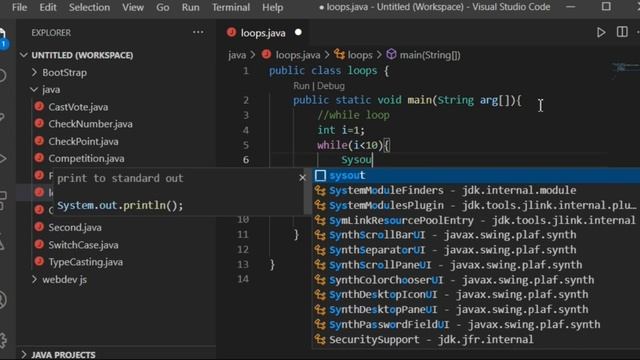Select SynthScrollPaneUI suggestion
640x360 pixels.
tap(476, 265)
